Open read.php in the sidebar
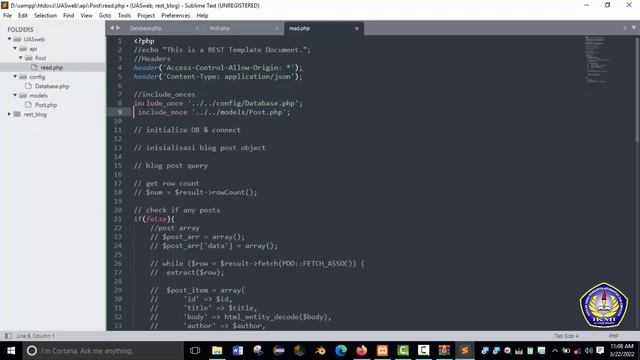Screen dimensions: 640x360 point(51,67)
